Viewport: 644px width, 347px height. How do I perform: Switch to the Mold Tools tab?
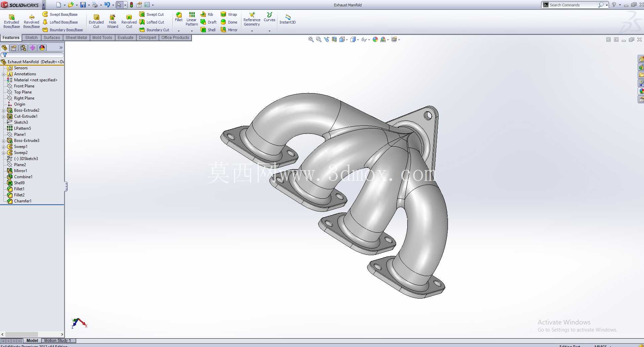102,38
